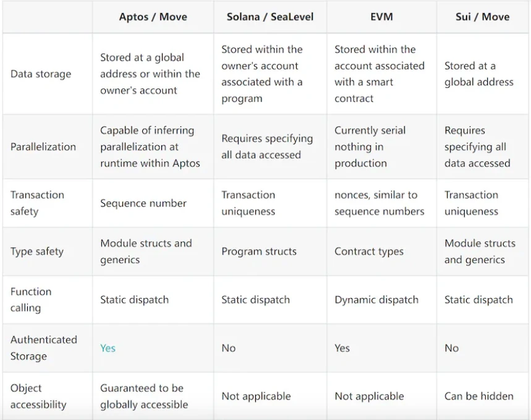Click the 'Dynamic dispatch' cell under EVM
This screenshot has width=531, height=420.
click(x=376, y=300)
